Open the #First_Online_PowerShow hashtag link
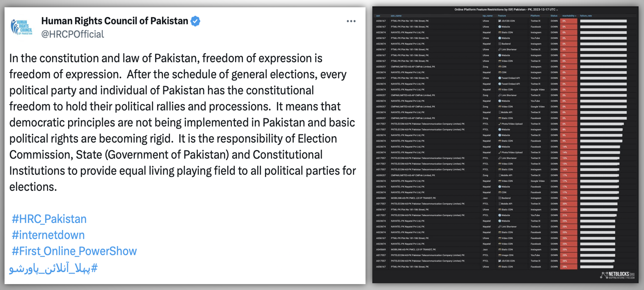This screenshot has width=644, height=290. [75, 251]
